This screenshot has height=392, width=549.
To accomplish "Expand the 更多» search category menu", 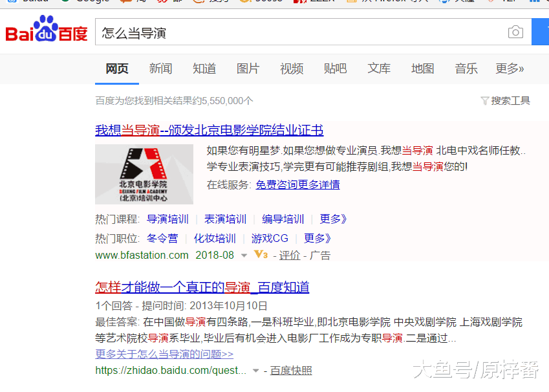I will click(x=510, y=69).
